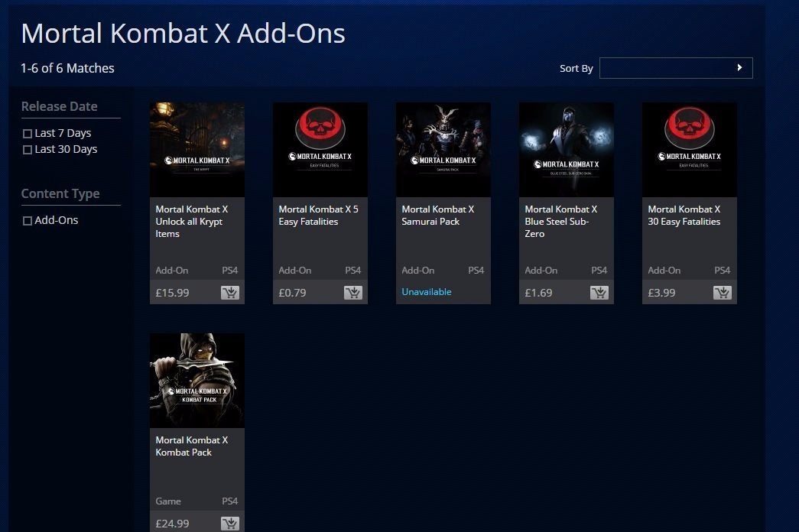This screenshot has height=532, width=799.
Task: Click the Mortal Kombat X Kombat Pack title
Action: pyautogui.click(x=191, y=446)
